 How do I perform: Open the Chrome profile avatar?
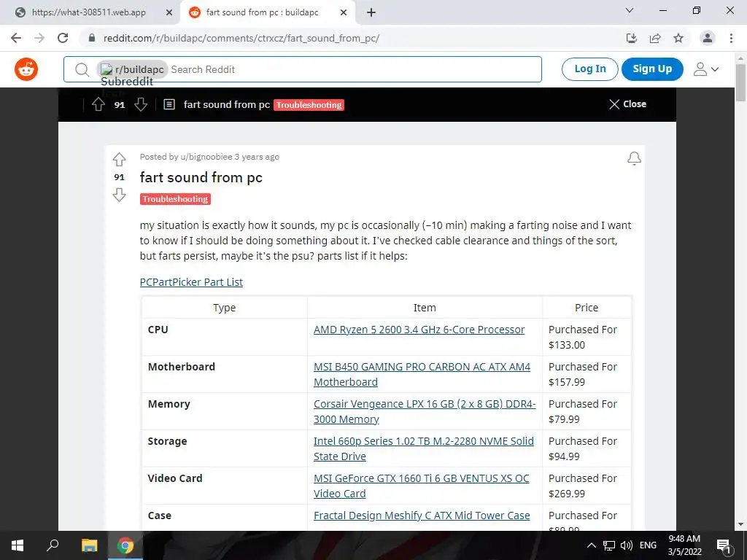click(x=708, y=38)
